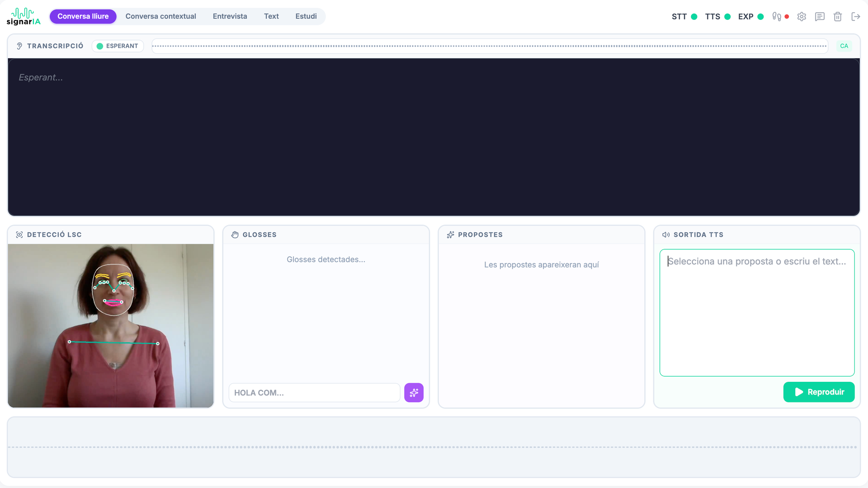Click the hand icon in the Glosses panel
Screen dimensions: 868x488
[x=235, y=235]
